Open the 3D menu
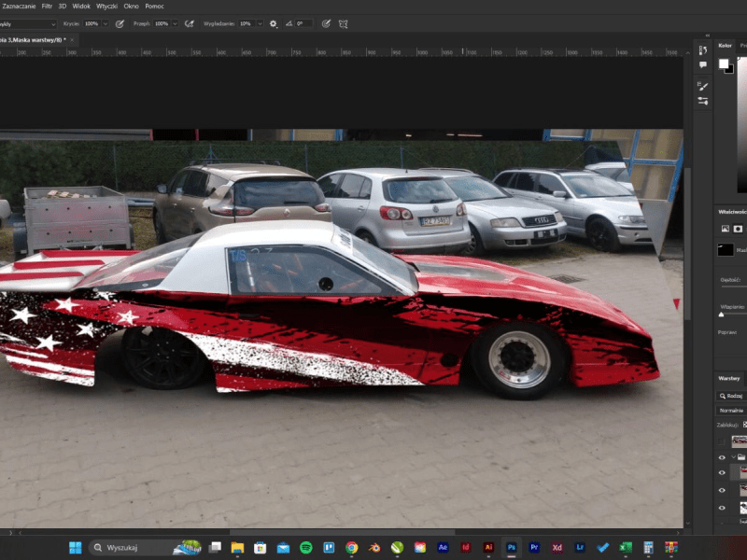The height and width of the screenshot is (560, 747). pos(63,7)
